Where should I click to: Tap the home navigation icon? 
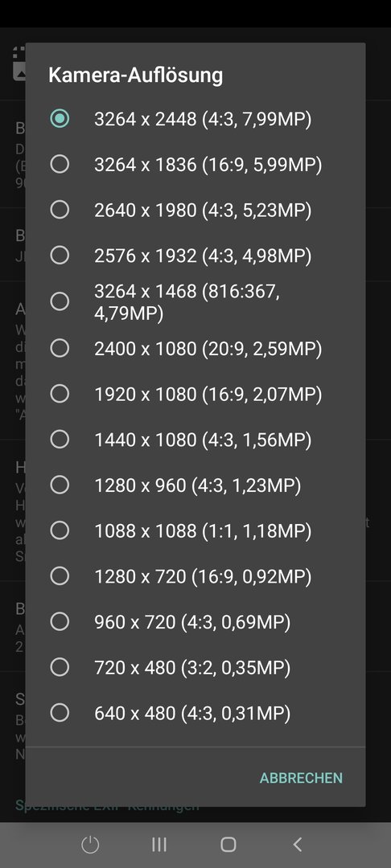coord(228,844)
